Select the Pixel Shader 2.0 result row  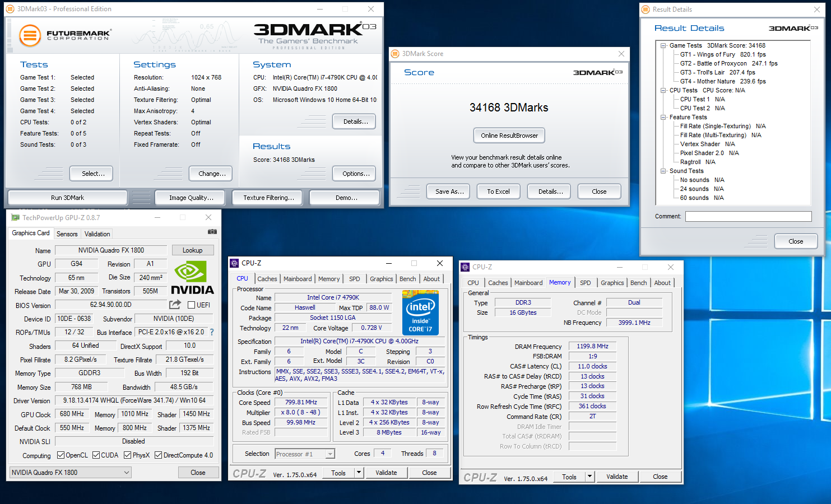click(709, 153)
